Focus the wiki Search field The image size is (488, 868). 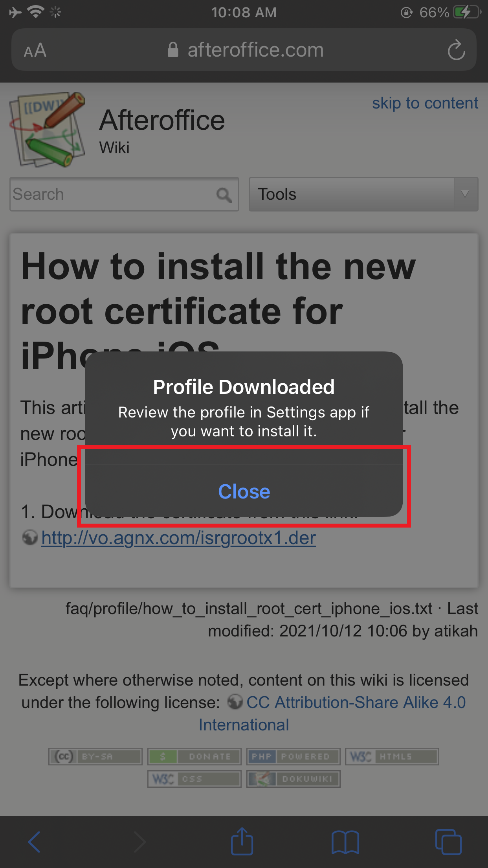[124, 194]
